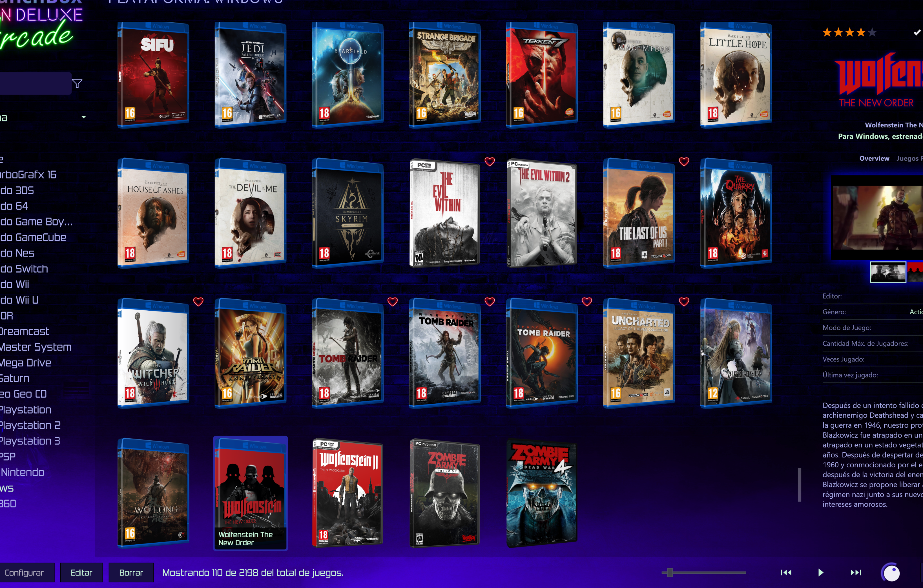
Task: Open the Nintendo Switch platform
Action: click(24, 269)
